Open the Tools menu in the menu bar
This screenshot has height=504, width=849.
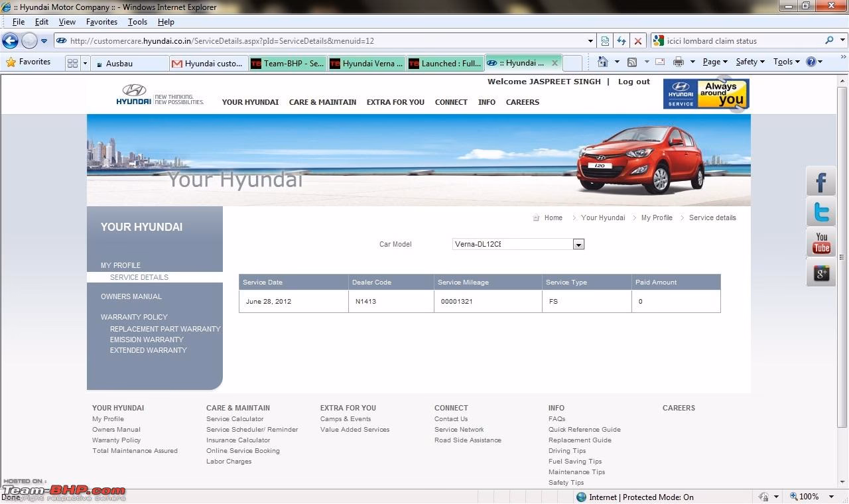click(137, 21)
